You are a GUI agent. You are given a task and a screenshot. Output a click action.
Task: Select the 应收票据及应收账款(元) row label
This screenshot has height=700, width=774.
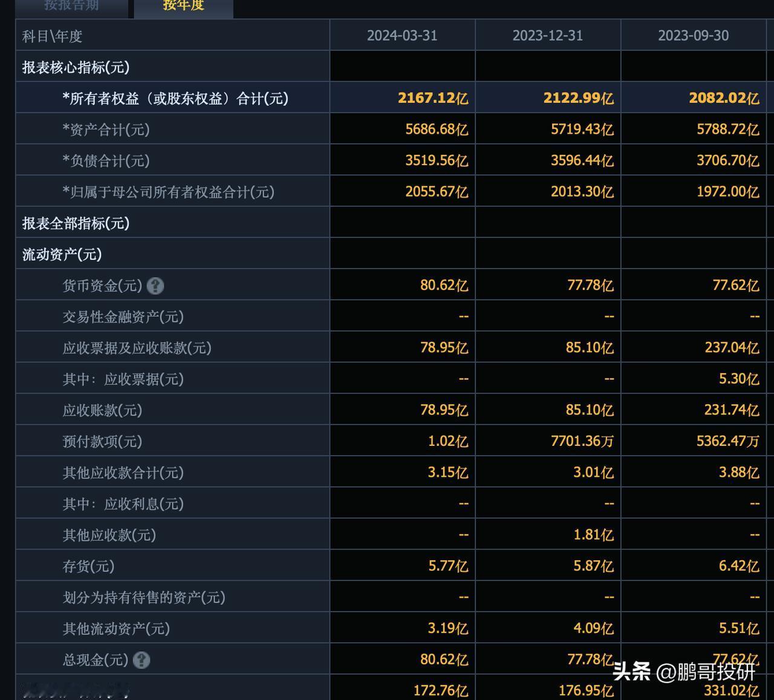click(x=137, y=348)
